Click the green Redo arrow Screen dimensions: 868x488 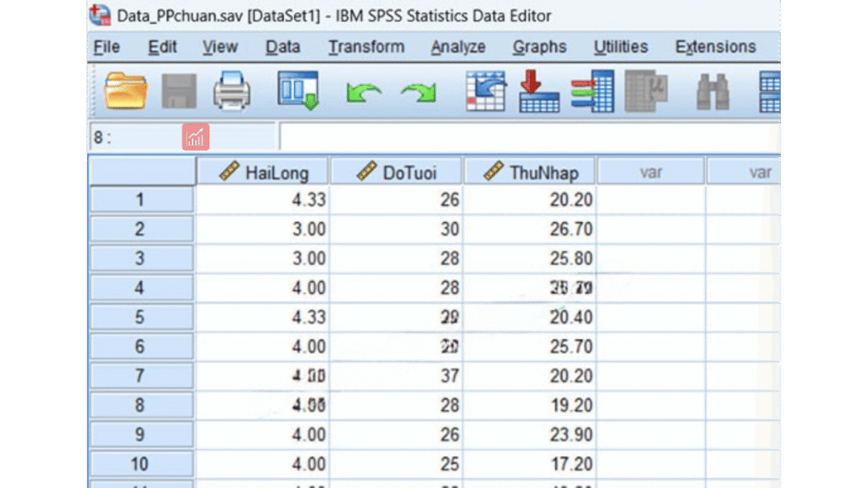(418, 92)
